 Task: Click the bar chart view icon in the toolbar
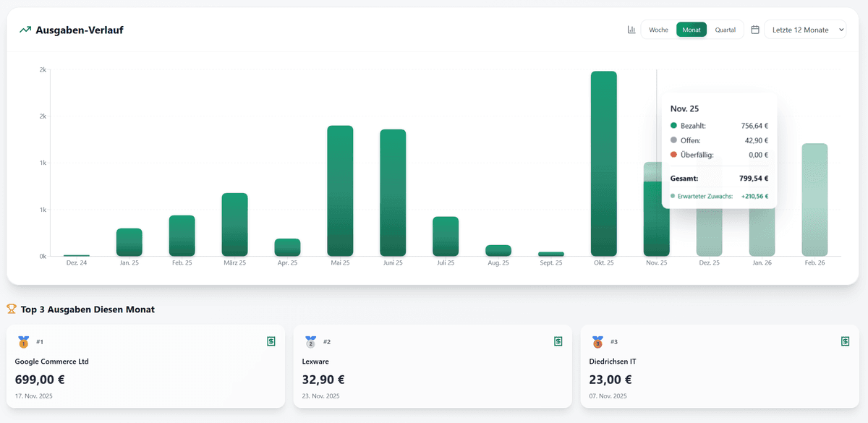point(631,30)
